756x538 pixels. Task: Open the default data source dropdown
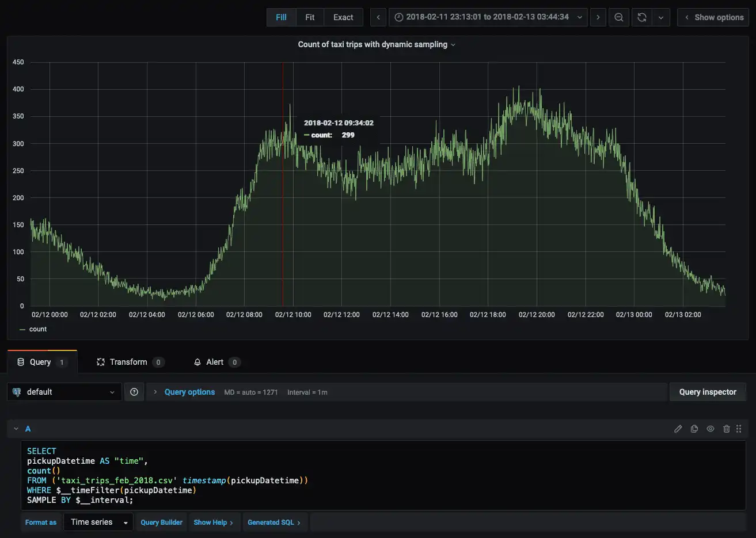64,392
